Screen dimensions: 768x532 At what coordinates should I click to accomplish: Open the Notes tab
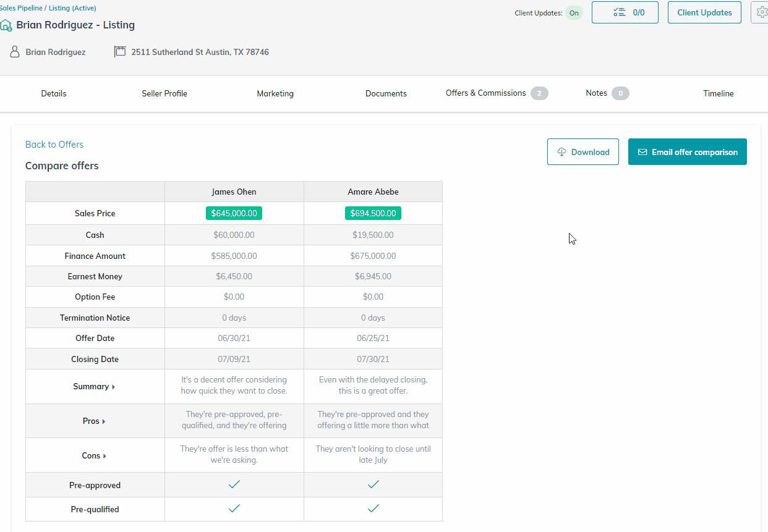point(597,93)
